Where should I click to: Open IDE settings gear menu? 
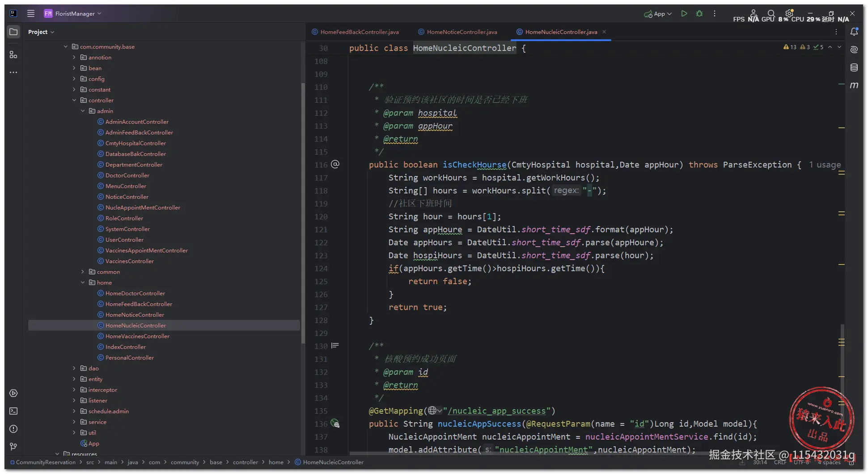[x=789, y=14]
